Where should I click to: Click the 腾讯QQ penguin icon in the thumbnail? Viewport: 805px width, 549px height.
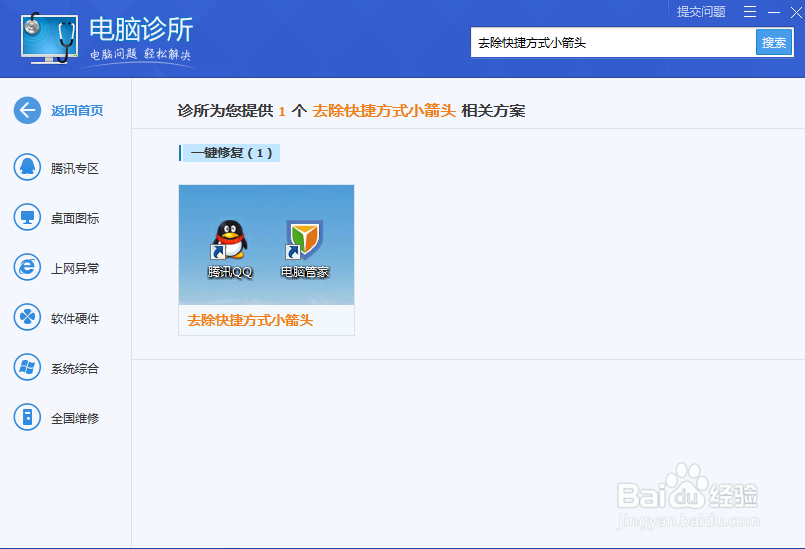pyautogui.click(x=230, y=240)
